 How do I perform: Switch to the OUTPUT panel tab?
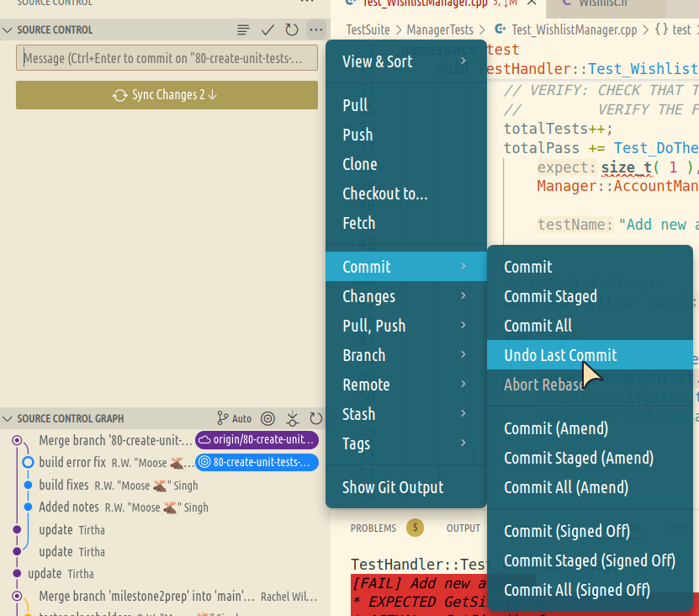point(463,528)
